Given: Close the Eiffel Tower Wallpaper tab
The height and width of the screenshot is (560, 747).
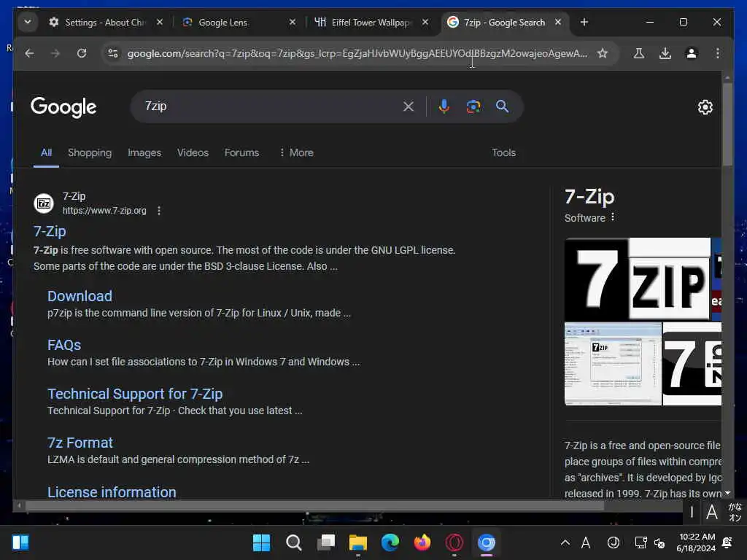Looking at the screenshot, I should (x=425, y=23).
